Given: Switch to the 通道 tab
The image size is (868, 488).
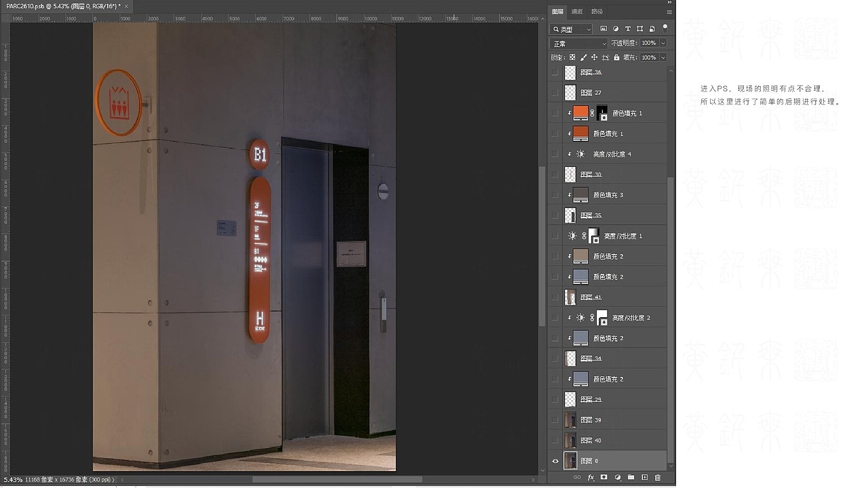Looking at the screenshot, I should pyautogui.click(x=577, y=12).
